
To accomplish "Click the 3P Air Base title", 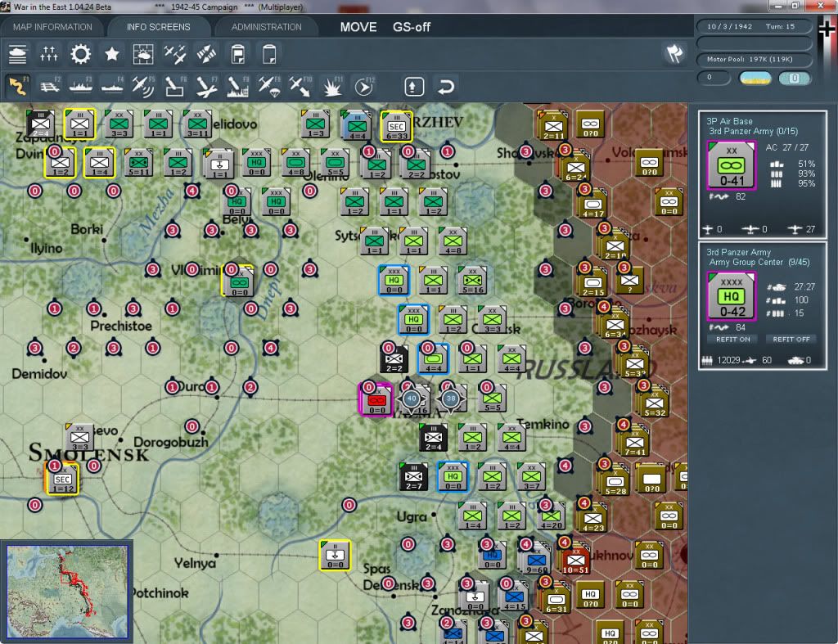I will point(729,121).
